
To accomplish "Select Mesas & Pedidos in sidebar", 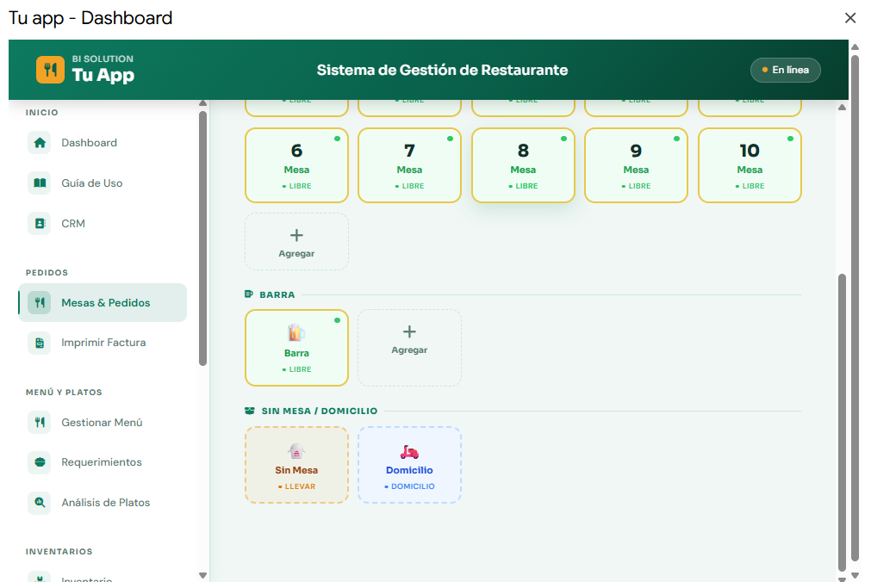I will (x=103, y=302).
